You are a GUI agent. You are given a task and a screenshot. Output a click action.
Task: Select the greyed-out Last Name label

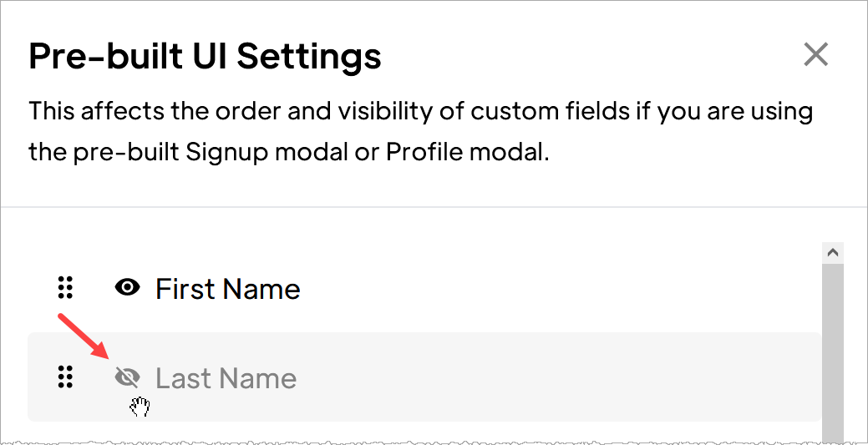click(226, 378)
